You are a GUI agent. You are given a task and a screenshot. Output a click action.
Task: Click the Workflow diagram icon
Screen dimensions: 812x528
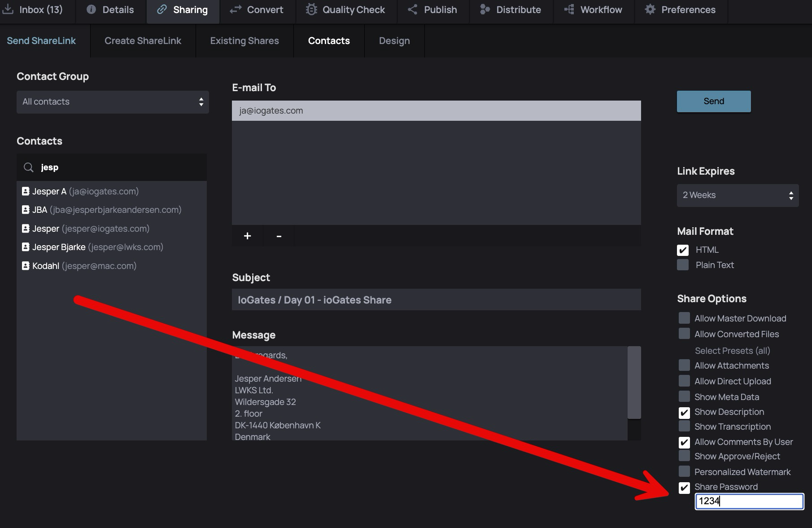point(569,9)
